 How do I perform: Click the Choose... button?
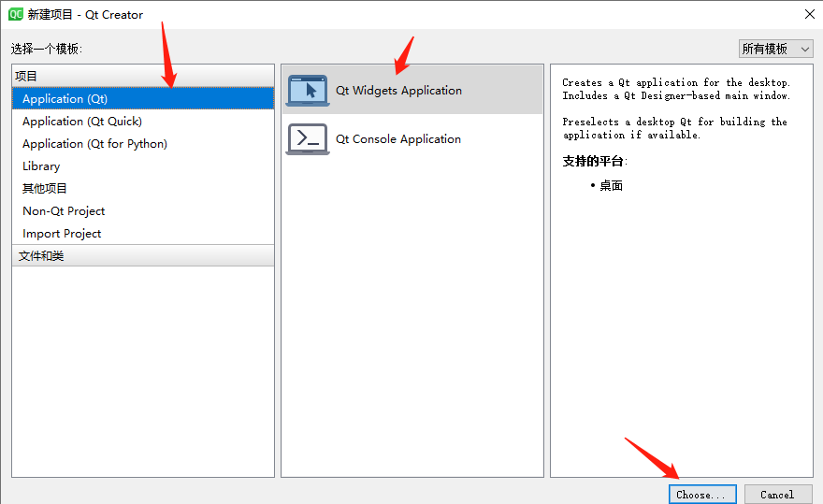click(x=702, y=495)
